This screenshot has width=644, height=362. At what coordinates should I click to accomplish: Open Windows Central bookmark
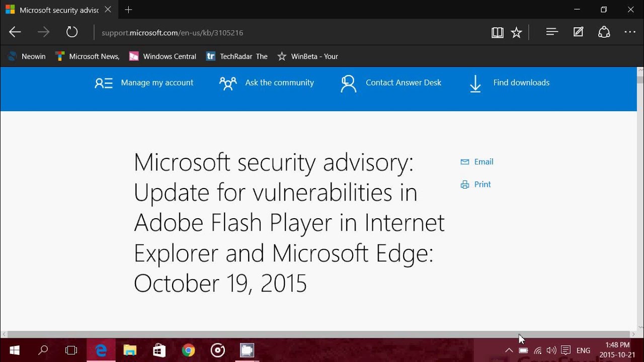point(163,56)
